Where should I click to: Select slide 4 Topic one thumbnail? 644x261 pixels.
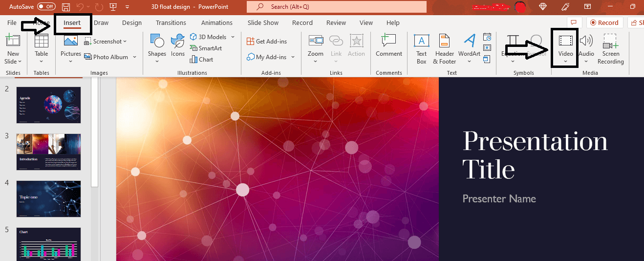coord(48,199)
